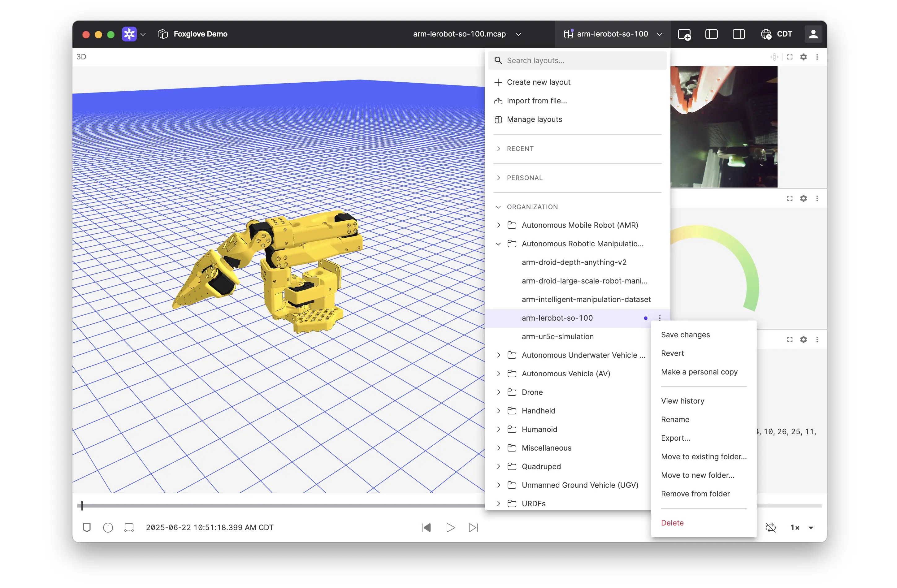Image resolution: width=897 pixels, height=588 pixels.
Task: Open the Foxglove app logo menu
Action: pos(129,34)
